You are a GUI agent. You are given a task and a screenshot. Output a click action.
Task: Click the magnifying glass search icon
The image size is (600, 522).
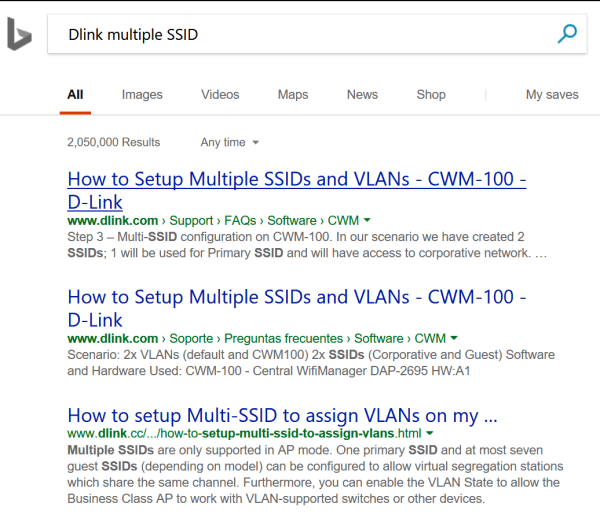pyautogui.click(x=567, y=34)
